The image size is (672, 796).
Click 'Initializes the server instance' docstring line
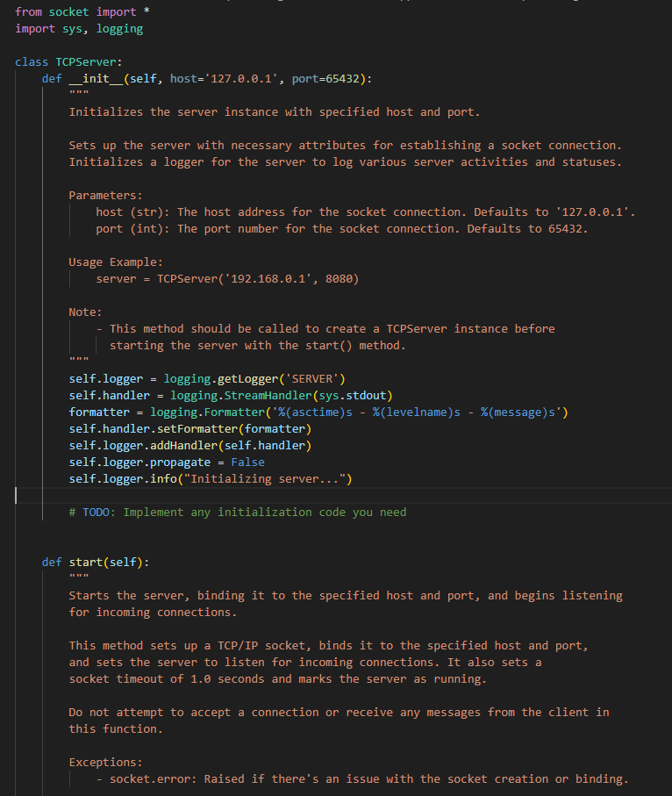point(274,111)
